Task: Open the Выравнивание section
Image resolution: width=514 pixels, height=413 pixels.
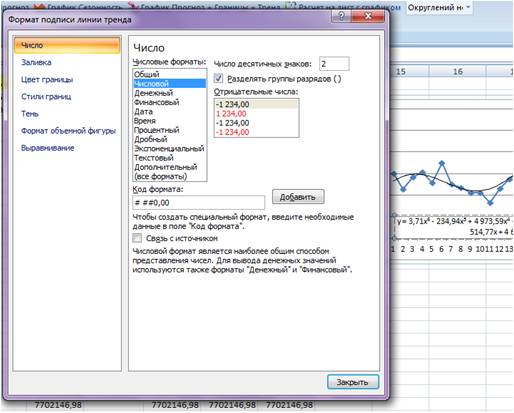Action: (47, 148)
